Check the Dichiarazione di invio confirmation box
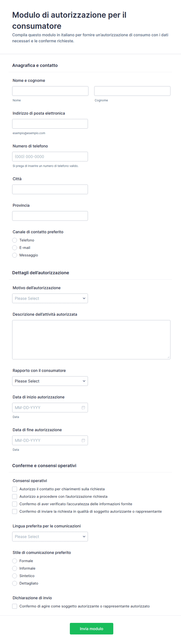The width and height of the screenshot is (181, 644). (x=15, y=606)
